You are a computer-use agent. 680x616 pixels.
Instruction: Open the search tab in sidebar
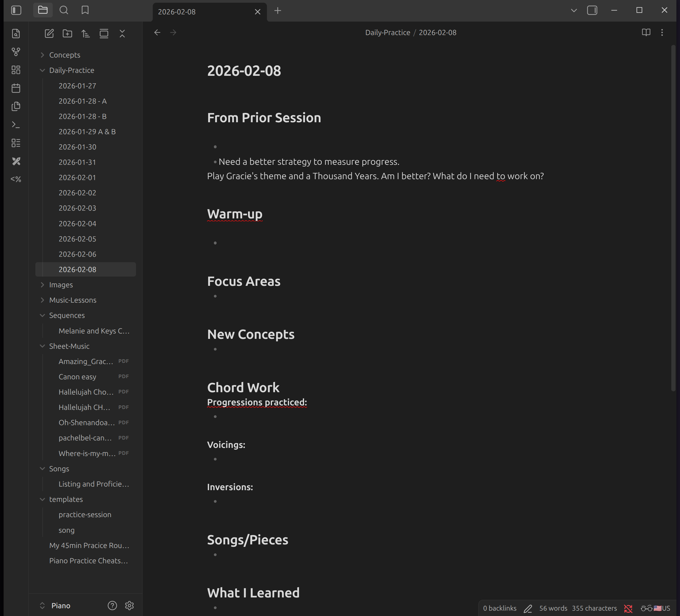tap(64, 10)
